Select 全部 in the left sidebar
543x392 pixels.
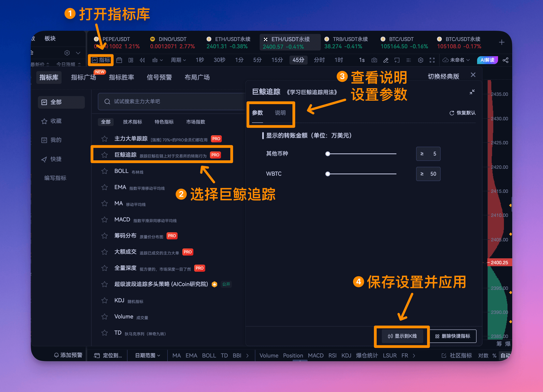(61, 102)
